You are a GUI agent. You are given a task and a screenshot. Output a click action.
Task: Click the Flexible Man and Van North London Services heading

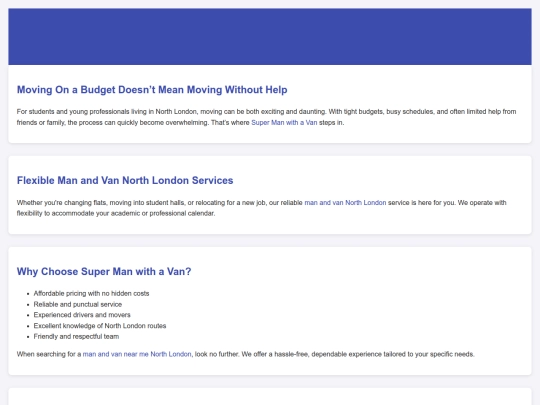click(125, 180)
